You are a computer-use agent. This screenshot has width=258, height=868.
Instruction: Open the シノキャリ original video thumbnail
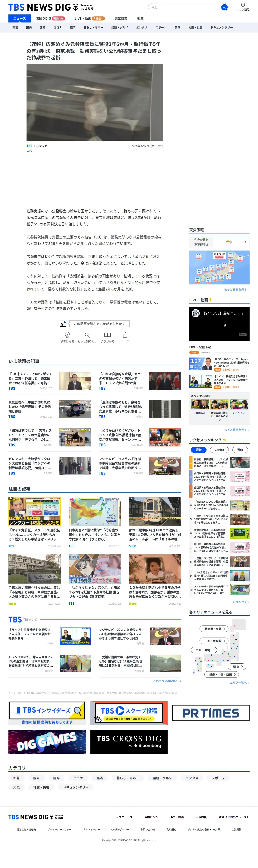click(x=239, y=404)
